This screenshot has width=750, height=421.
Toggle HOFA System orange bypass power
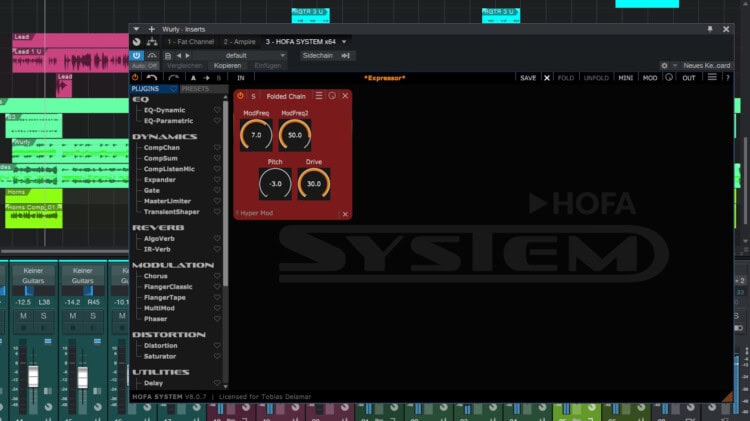click(135, 78)
